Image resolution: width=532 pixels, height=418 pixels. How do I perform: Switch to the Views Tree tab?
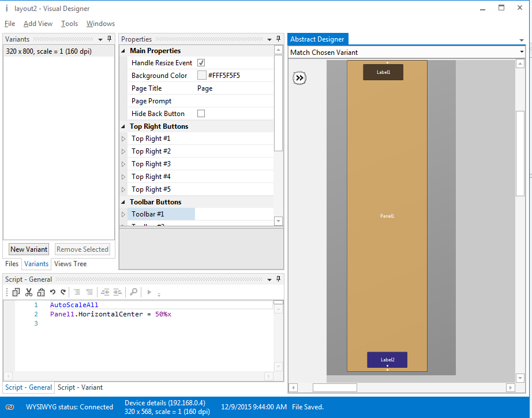click(70, 264)
